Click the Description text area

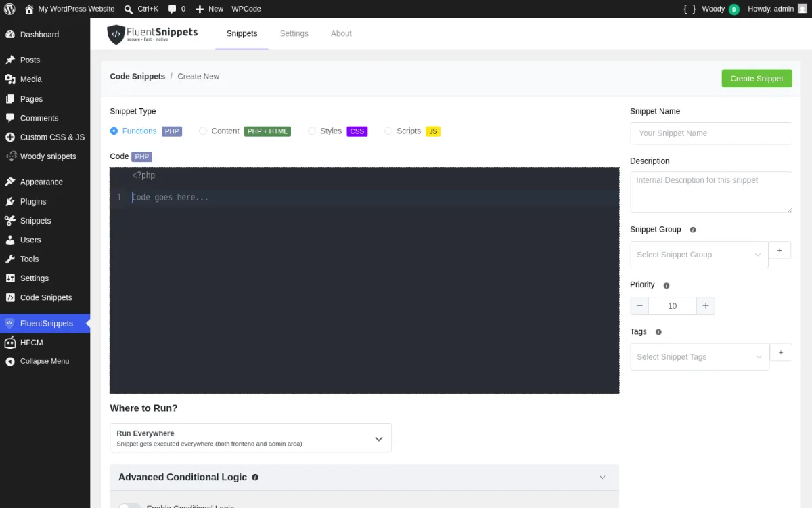[710, 192]
